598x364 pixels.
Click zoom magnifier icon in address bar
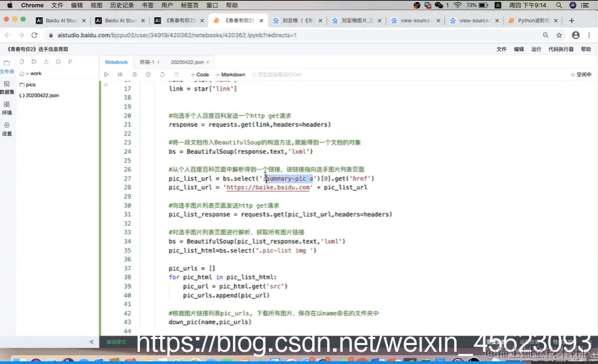click(546, 35)
